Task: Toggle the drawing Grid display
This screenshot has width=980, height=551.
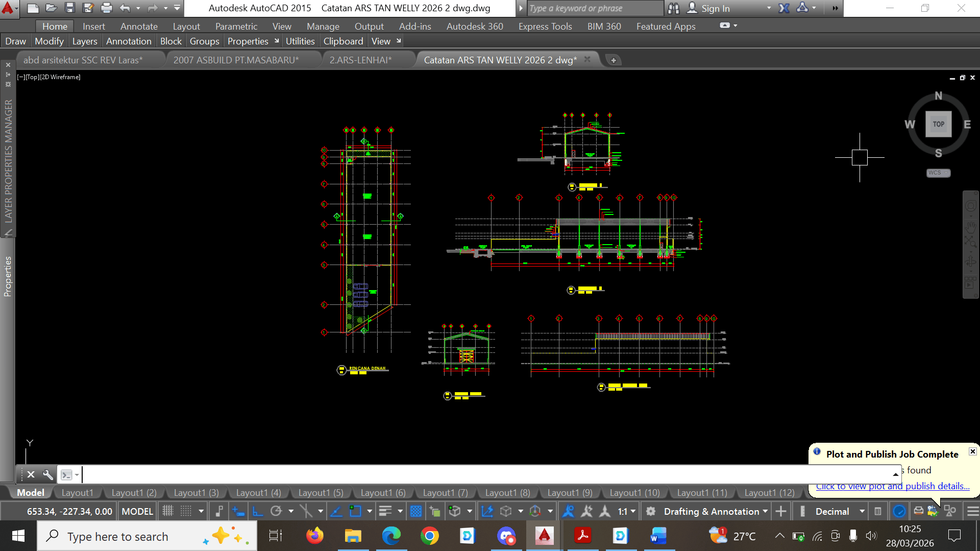Action: point(167,511)
